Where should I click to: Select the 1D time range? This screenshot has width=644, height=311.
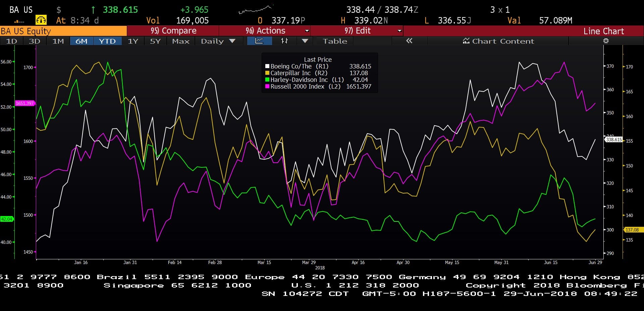click(11, 41)
